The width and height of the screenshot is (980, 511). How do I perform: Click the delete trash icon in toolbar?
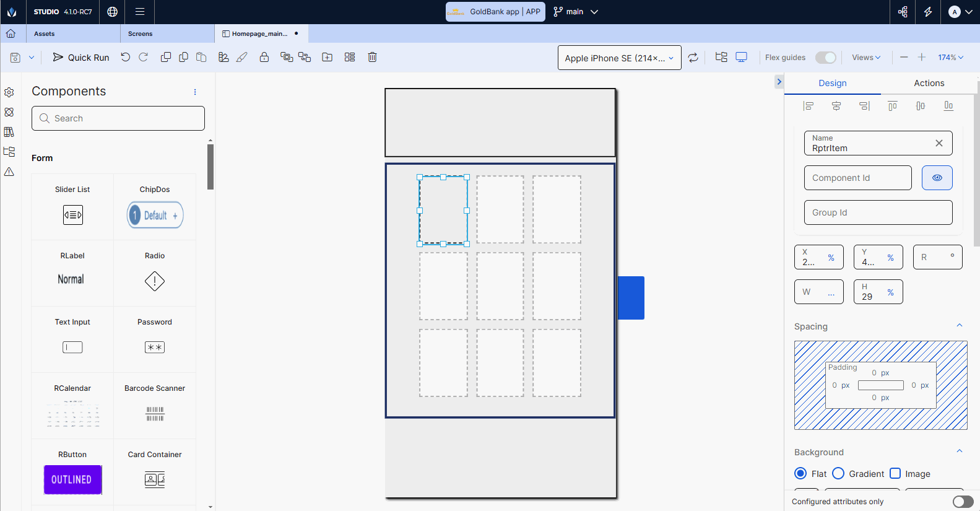(372, 57)
